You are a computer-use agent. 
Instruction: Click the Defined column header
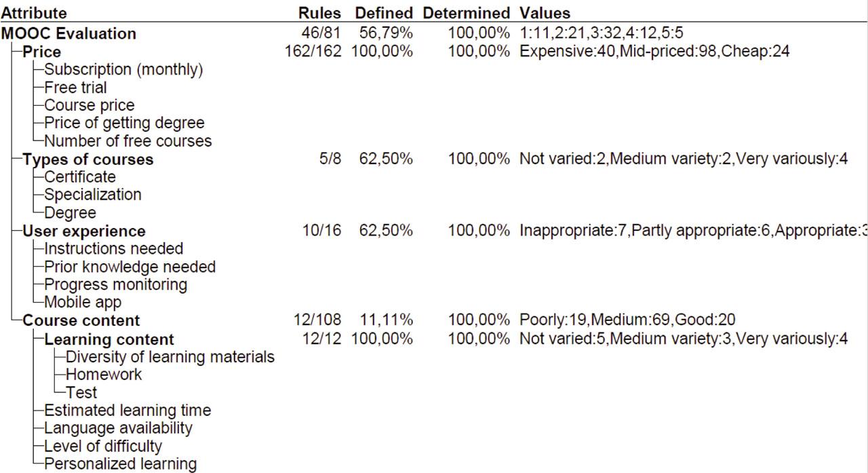point(383,13)
